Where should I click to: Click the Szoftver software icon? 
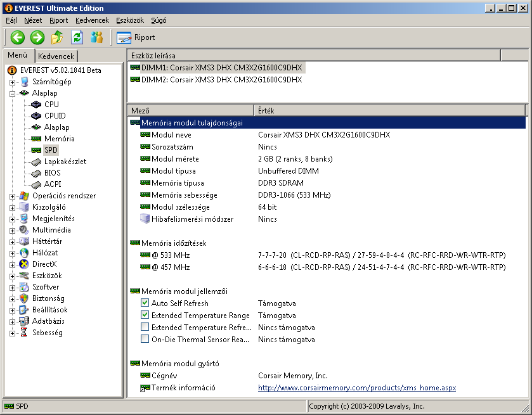(24, 287)
